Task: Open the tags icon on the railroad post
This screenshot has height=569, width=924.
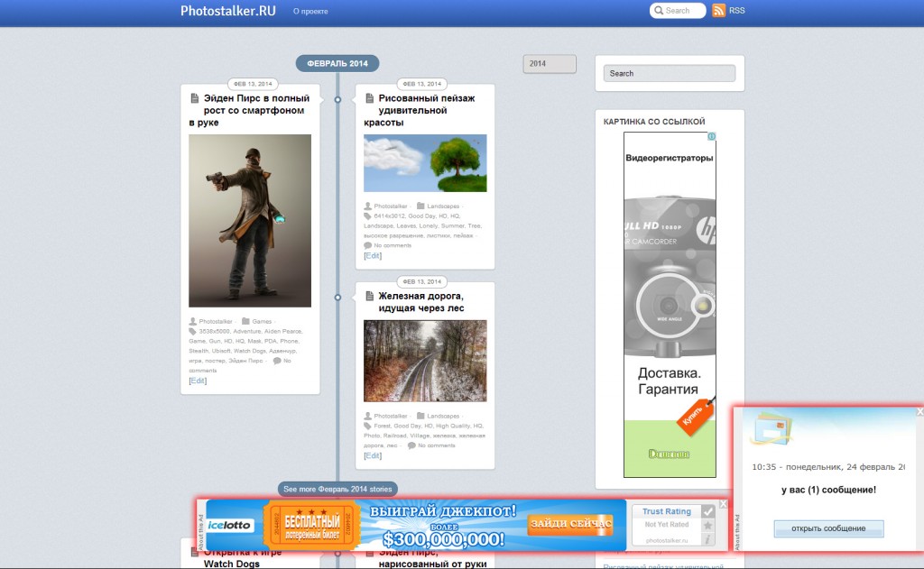Action: 368,426
